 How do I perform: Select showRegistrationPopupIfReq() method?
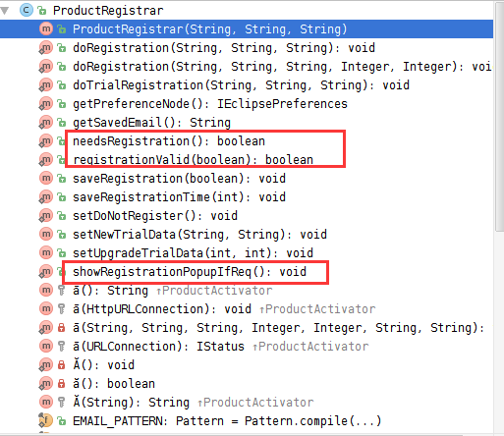pos(190,272)
